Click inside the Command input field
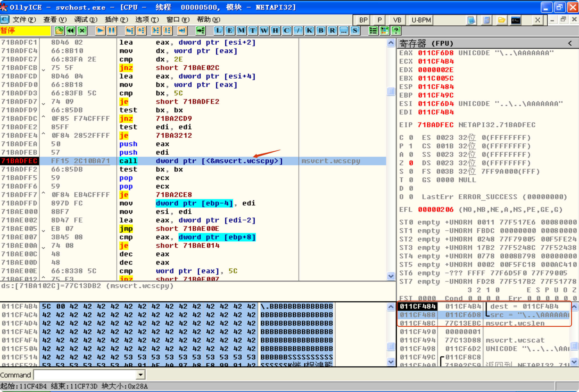Screen dimensions: 579x392 click(85, 374)
